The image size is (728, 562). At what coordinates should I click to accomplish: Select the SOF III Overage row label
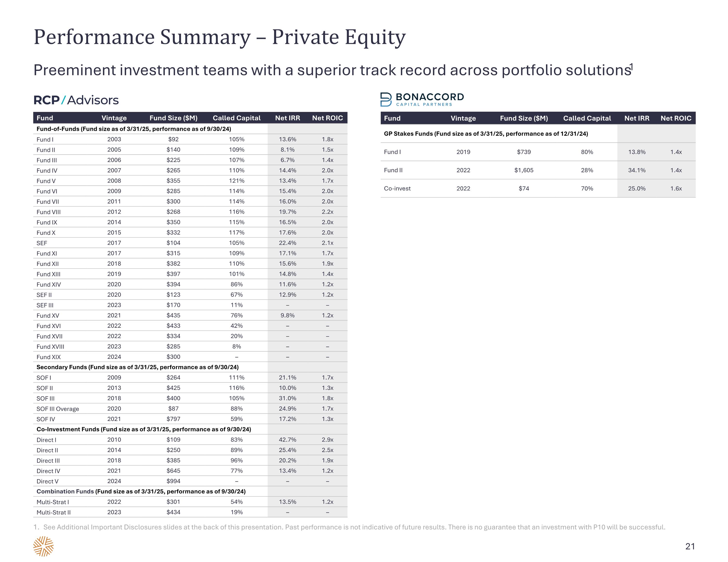(x=58, y=409)
